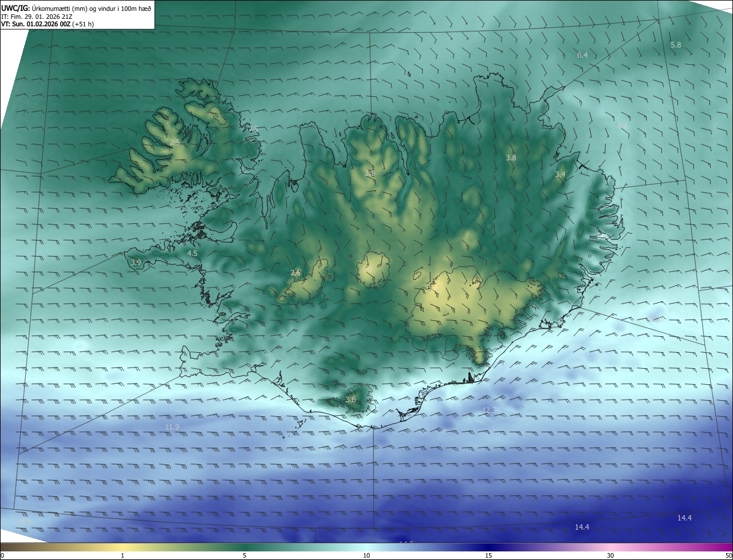
Task: Click the 50 tick on the color scale
Action: tap(728, 555)
